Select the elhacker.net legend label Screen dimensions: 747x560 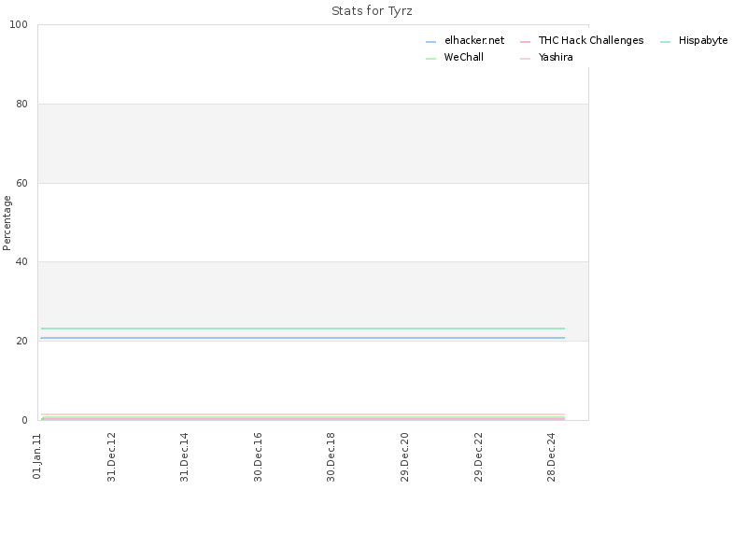474,40
